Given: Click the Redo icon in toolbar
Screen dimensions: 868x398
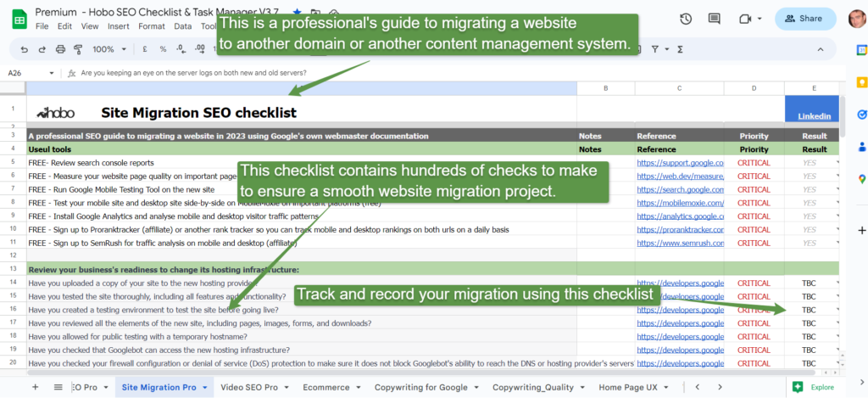Looking at the screenshot, I should pyautogui.click(x=42, y=49).
